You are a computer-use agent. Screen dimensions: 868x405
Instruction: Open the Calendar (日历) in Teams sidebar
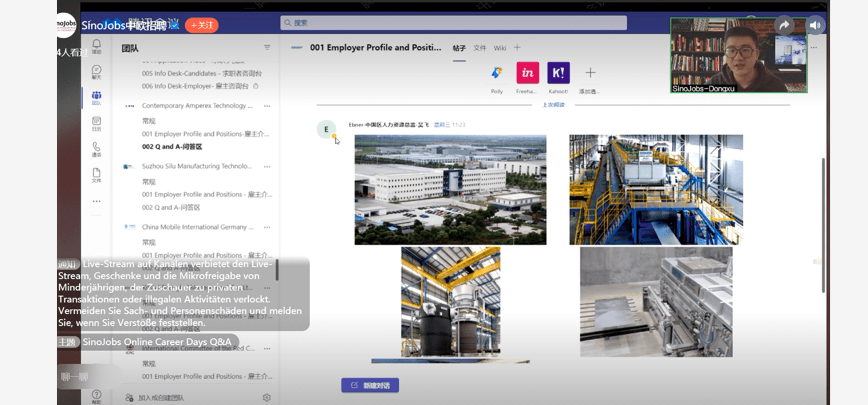click(x=97, y=124)
